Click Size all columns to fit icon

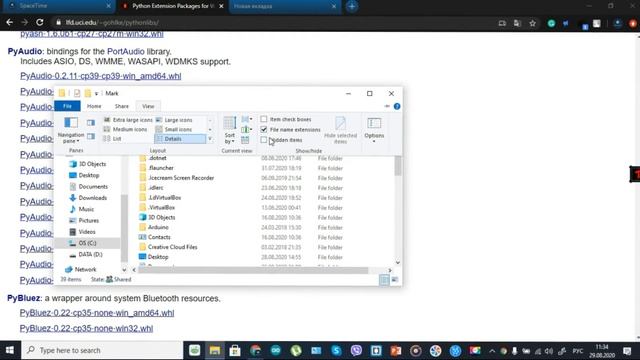[245, 140]
